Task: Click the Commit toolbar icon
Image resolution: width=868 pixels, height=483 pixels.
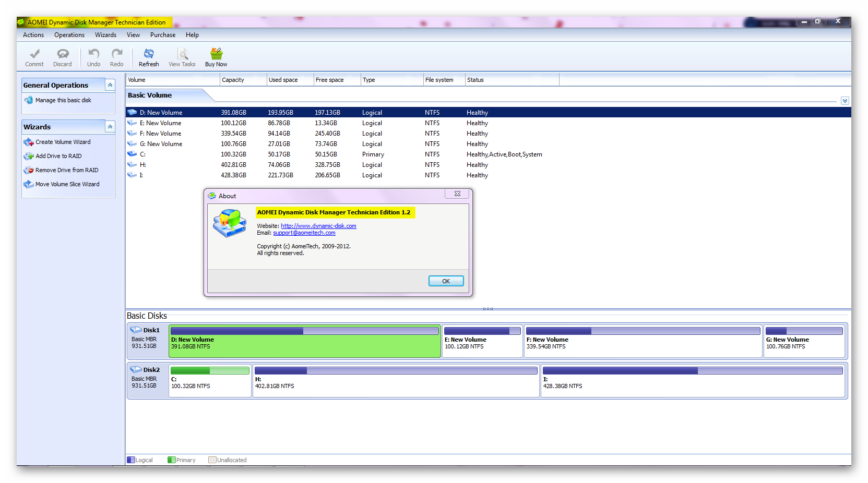Action: click(x=34, y=54)
